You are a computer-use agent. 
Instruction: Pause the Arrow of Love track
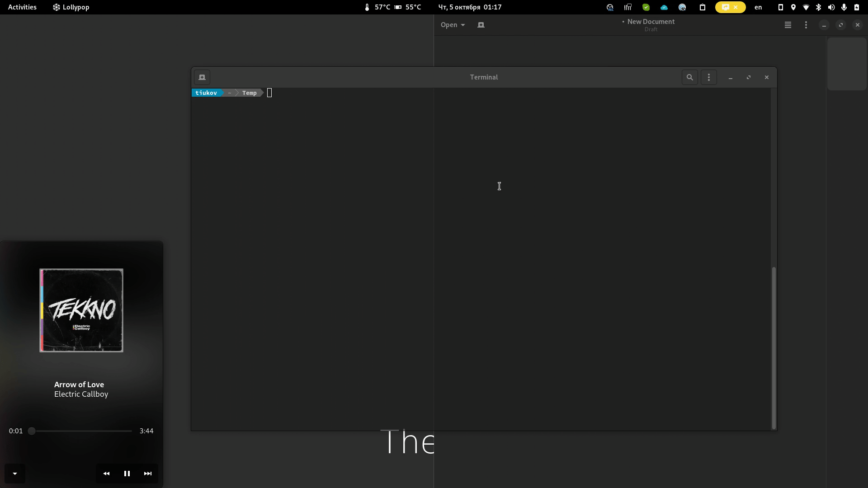(x=127, y=474)
